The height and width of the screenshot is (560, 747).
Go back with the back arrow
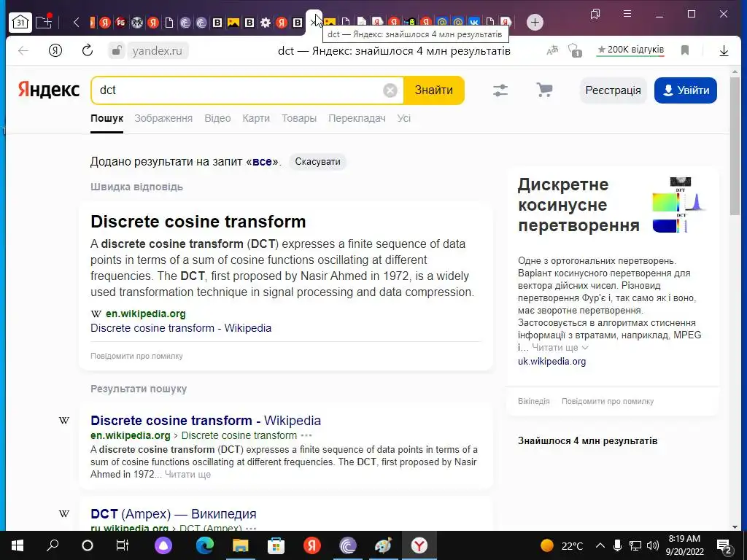click(23, 50)
